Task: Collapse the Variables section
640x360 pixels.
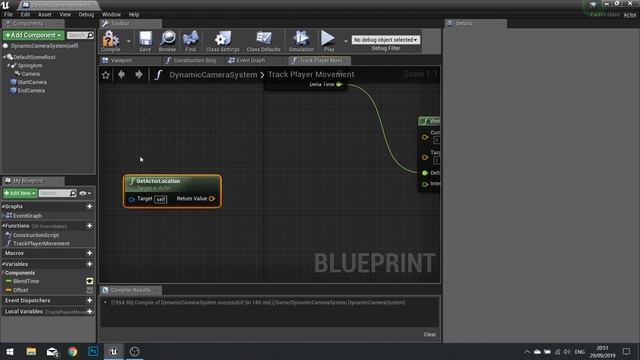Action: pyautogui.click(x=3, y=264)
